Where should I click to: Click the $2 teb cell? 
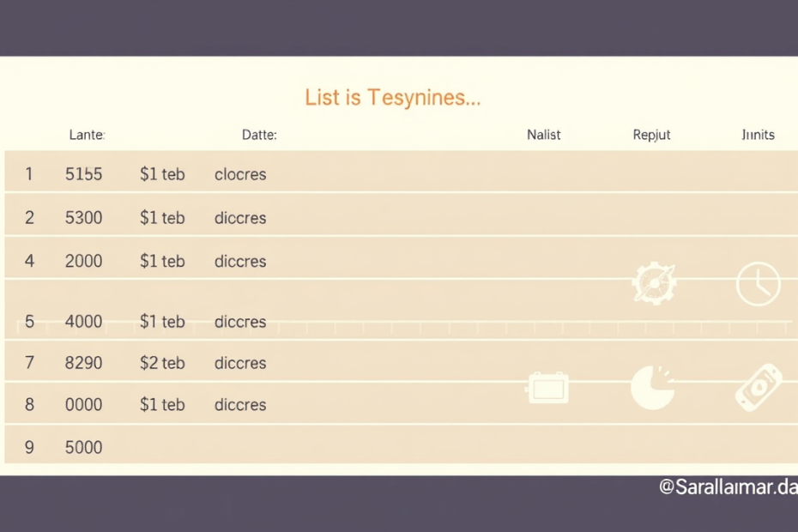coord(162,363)
